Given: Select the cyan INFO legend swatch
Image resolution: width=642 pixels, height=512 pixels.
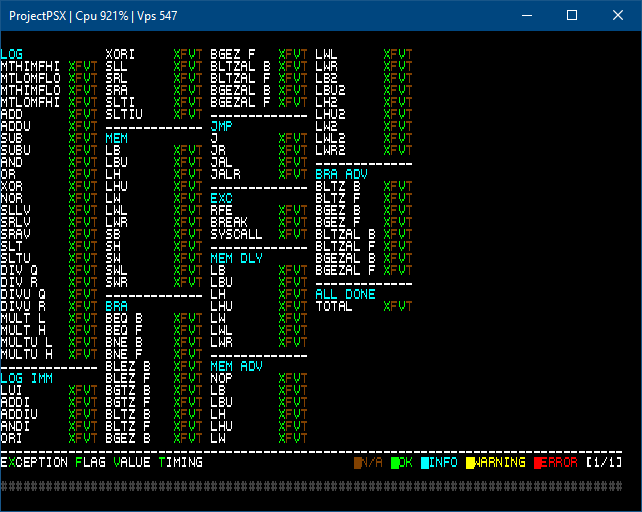Looking at the screenshot, I should pyautogui.click(x=425, y=463).
